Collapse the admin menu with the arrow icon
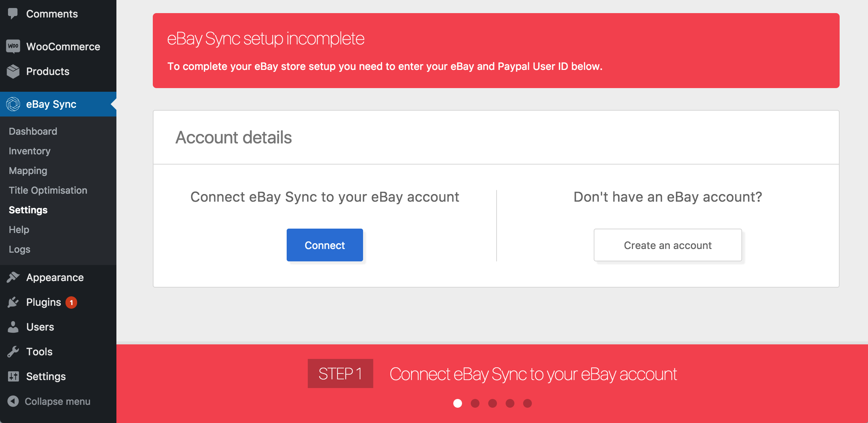The height and width of the screenshot is (423, 868). pos(13,401)
